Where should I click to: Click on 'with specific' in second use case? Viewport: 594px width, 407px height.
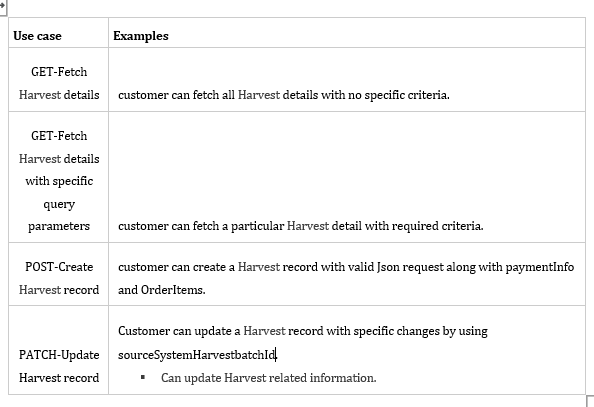point(59,181)
